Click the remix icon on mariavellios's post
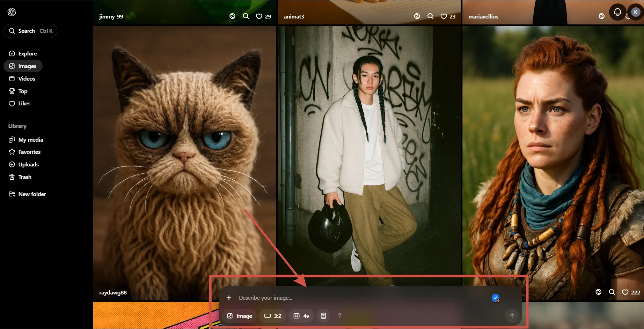Viewport: 644px width, 329px height. click(601, 16)
